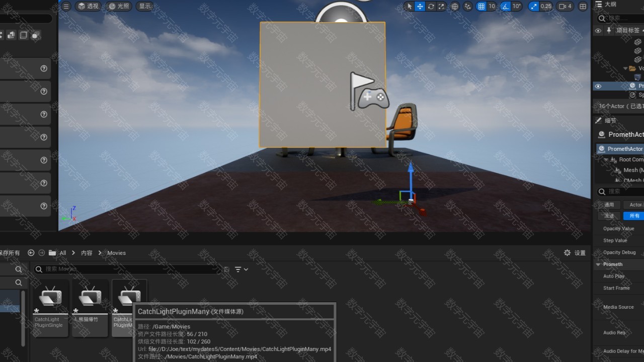Focus the details panel search field
Screen dimensions: 644x362
[x=620, y=192]
